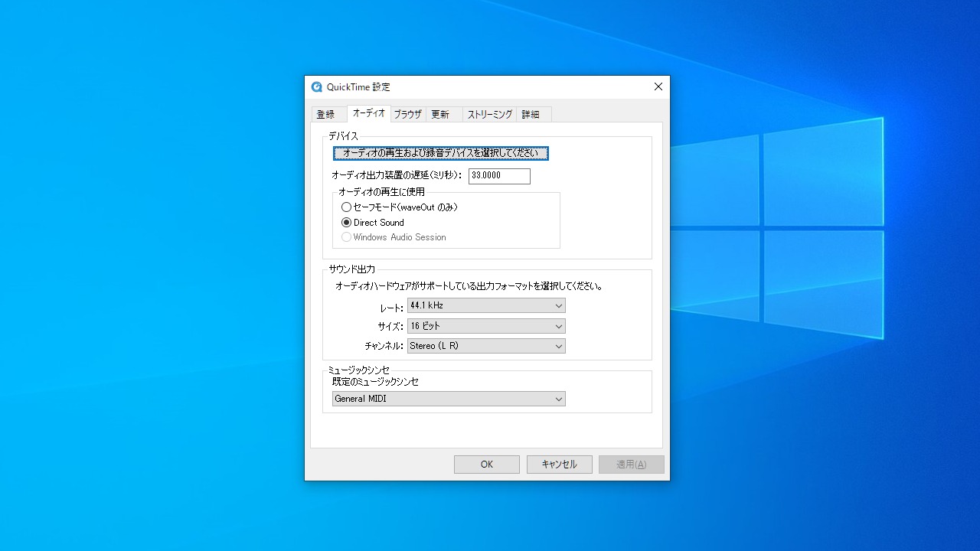Click the output format instruction text

(469, 287)
